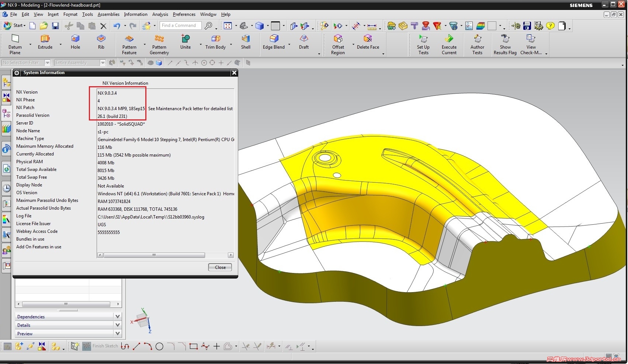Open the Unite boolean dropdown arrow
Image resolution: width=628 pixels, height=364 pixels.
pyautogui.click(x=201, y=45)
